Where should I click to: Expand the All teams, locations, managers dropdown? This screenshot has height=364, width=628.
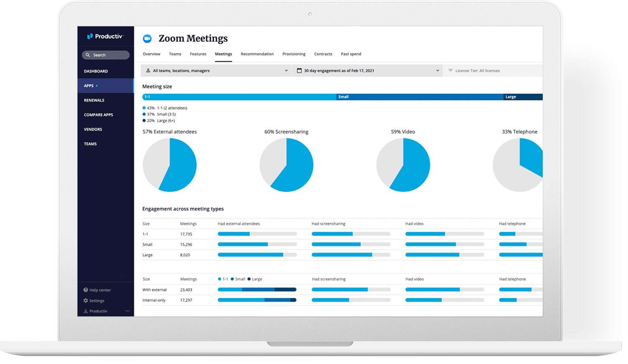[x=216, y=71]
